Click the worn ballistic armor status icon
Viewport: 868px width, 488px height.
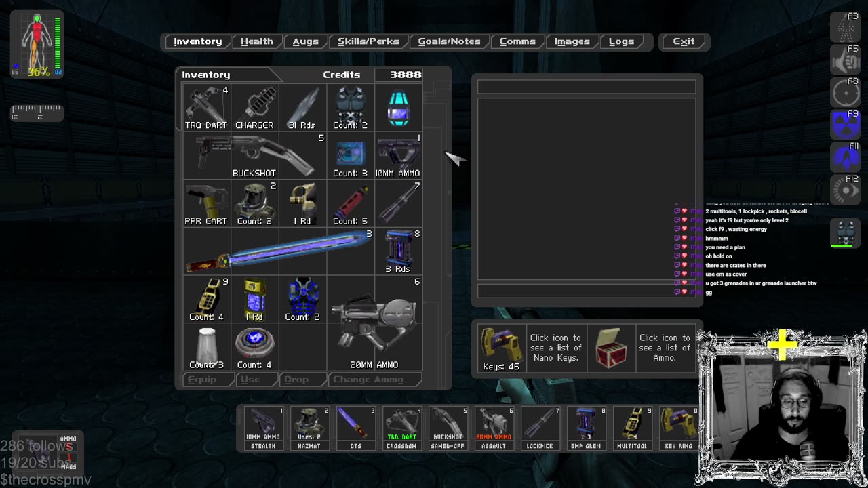click(845, 232)
